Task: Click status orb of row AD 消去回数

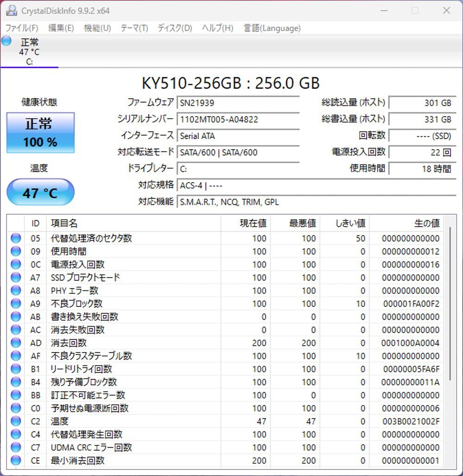Action: click(x=16, y=343)
